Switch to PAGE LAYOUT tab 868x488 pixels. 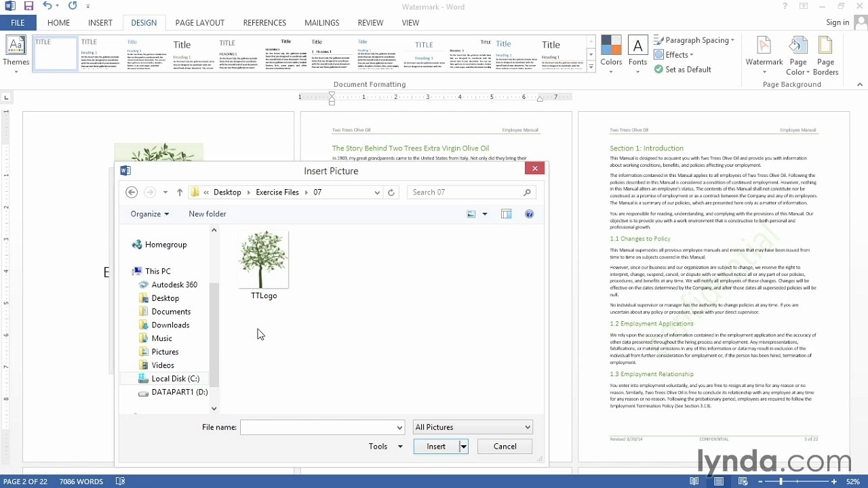pyautogui.click(x=199, y=22)
